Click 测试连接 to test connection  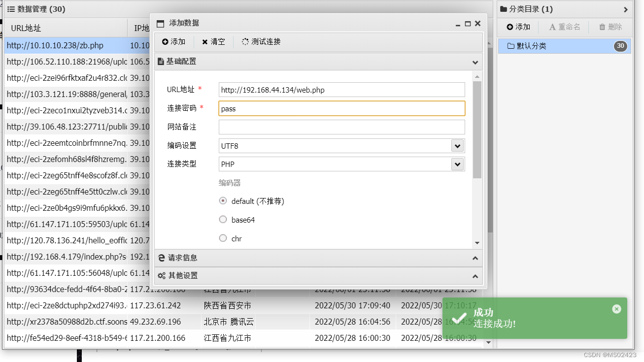pos(261,42)
